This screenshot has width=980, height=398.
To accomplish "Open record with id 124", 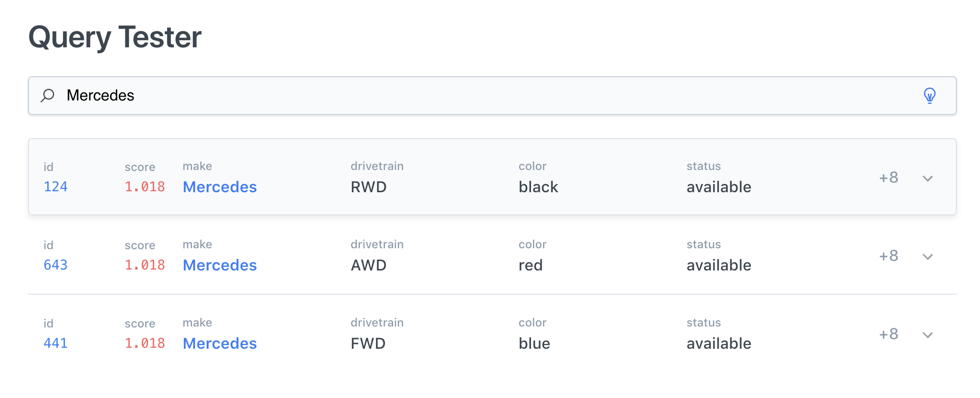I will pos(56,187).
